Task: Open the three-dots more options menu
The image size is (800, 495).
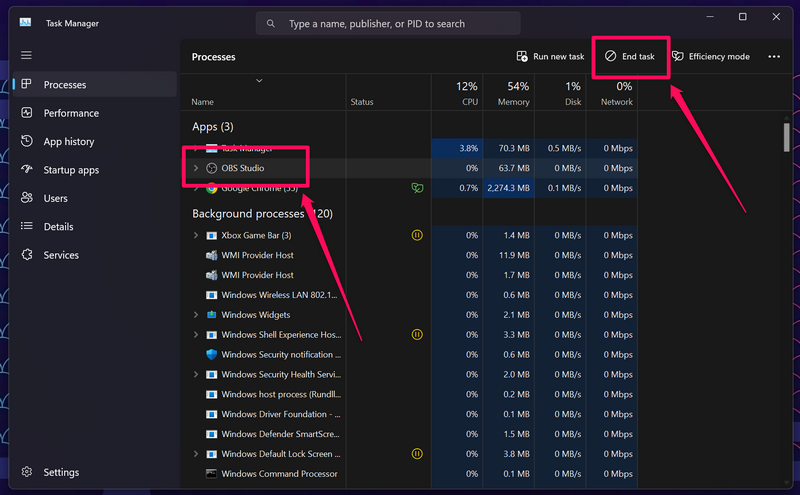Action: 774,57
